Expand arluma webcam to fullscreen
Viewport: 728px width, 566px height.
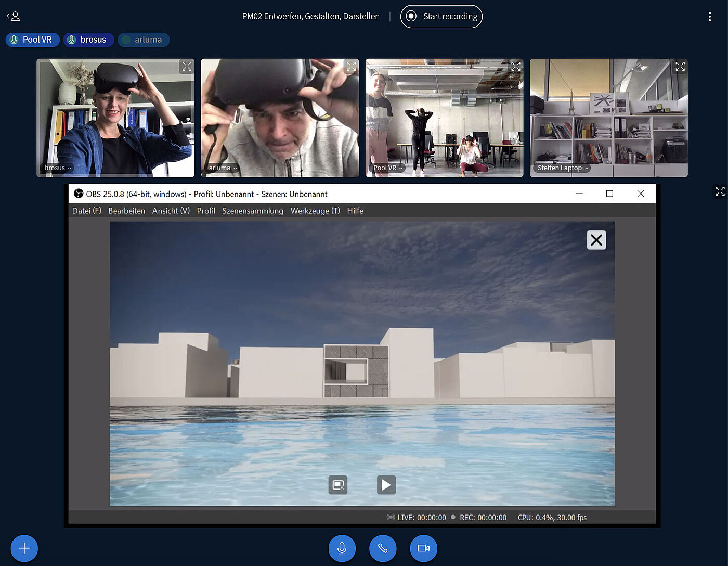(351, 67)
